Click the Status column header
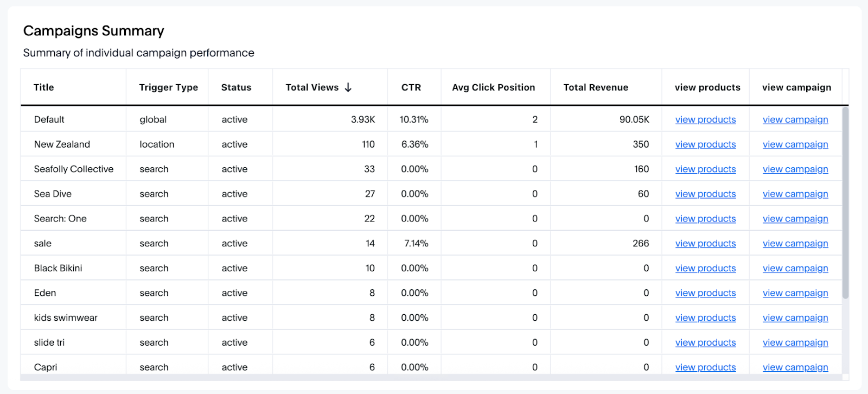The width and height of the screenshot is (868, 394). click(x=236, y=87)
